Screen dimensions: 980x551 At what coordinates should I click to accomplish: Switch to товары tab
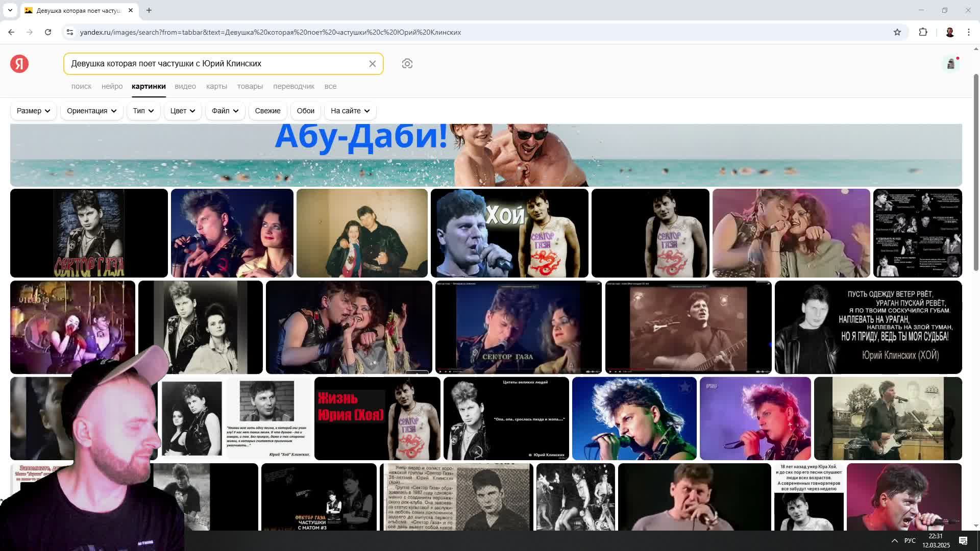(x=250, y=86)
